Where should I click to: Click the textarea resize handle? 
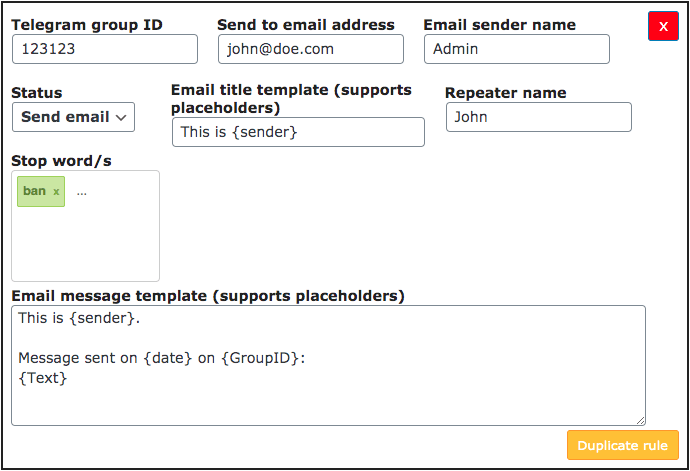pos(640,420)
